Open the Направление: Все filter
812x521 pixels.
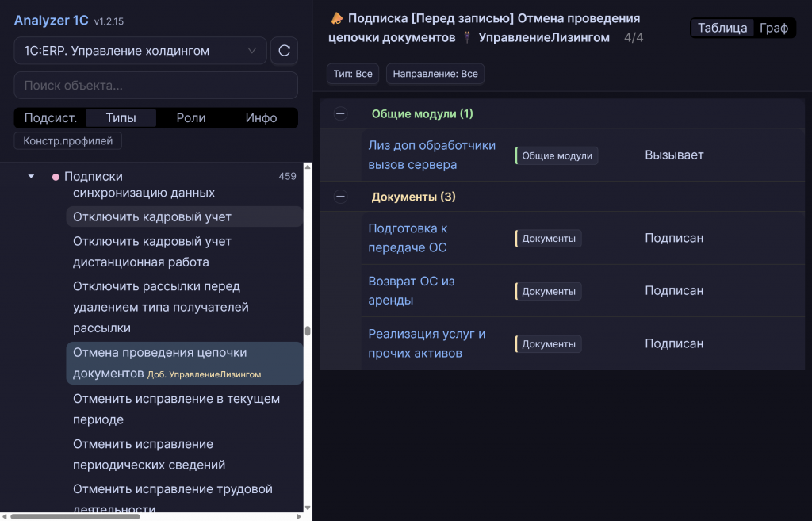pyautogui.click(x=435, y=74)
